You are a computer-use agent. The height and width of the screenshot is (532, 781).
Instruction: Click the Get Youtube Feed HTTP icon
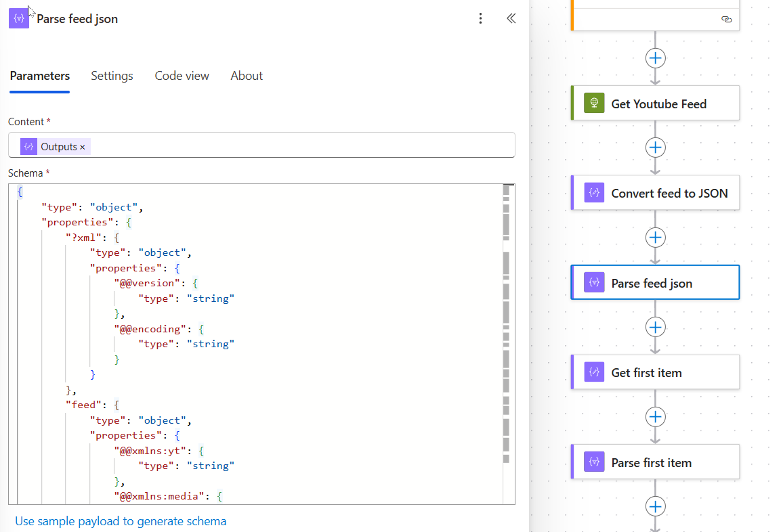[594, 103]
